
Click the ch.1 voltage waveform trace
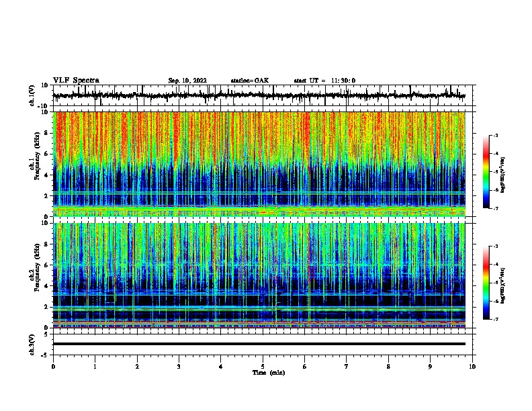click(259, 95)
